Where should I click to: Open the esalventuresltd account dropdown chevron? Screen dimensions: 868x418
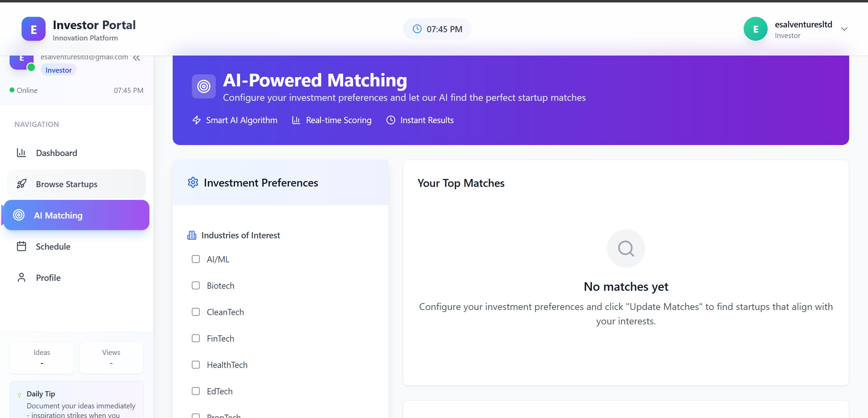(844, 29)
